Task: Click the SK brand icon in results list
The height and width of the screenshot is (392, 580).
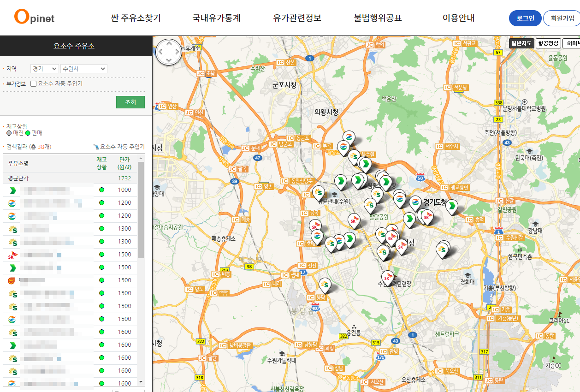Action: [x=12, y=255]
